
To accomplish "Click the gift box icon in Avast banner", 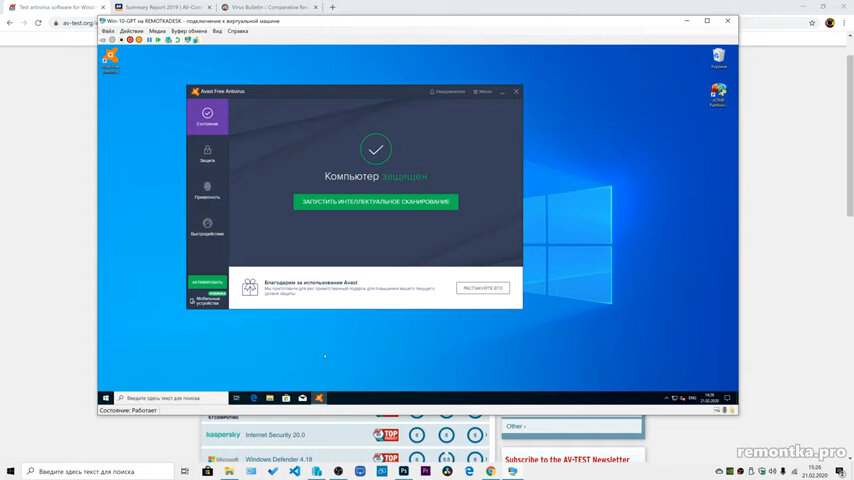I will [x=250, y=287].
